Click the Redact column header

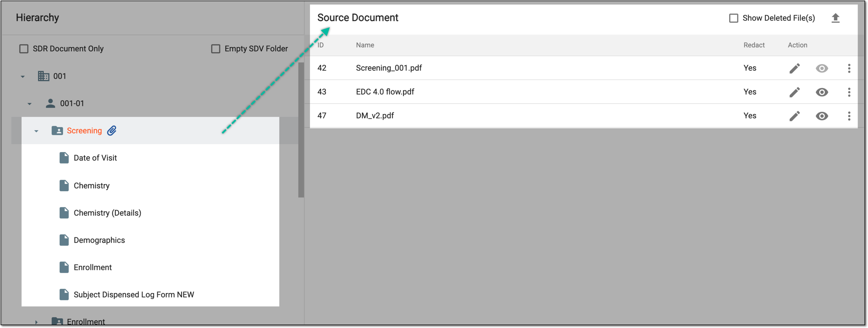[754, 45]
